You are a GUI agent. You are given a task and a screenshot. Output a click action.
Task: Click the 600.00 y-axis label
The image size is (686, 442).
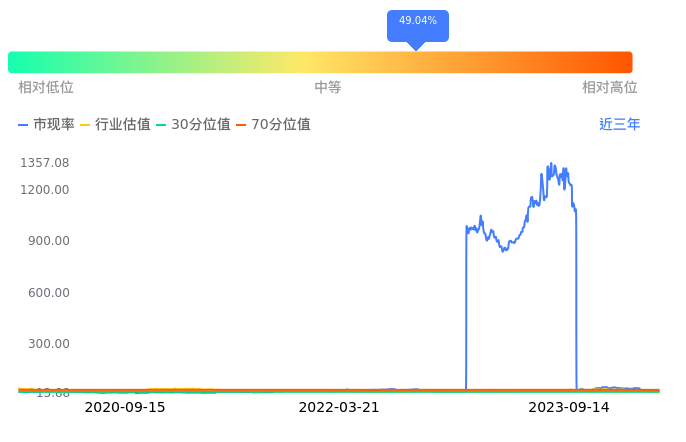click(x=47, y=293)
